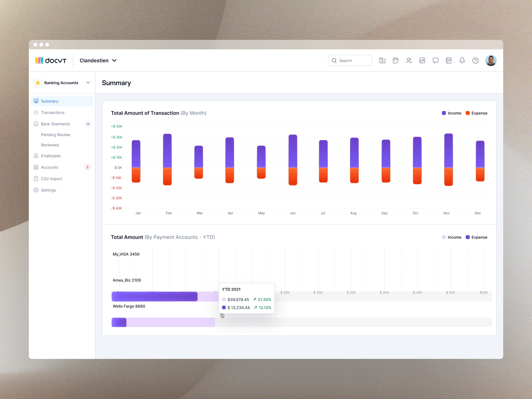The height and width of the screenshot is (399, 532).
Task: Toggle Income series in monthly chart legend
Action: [452, 113]
